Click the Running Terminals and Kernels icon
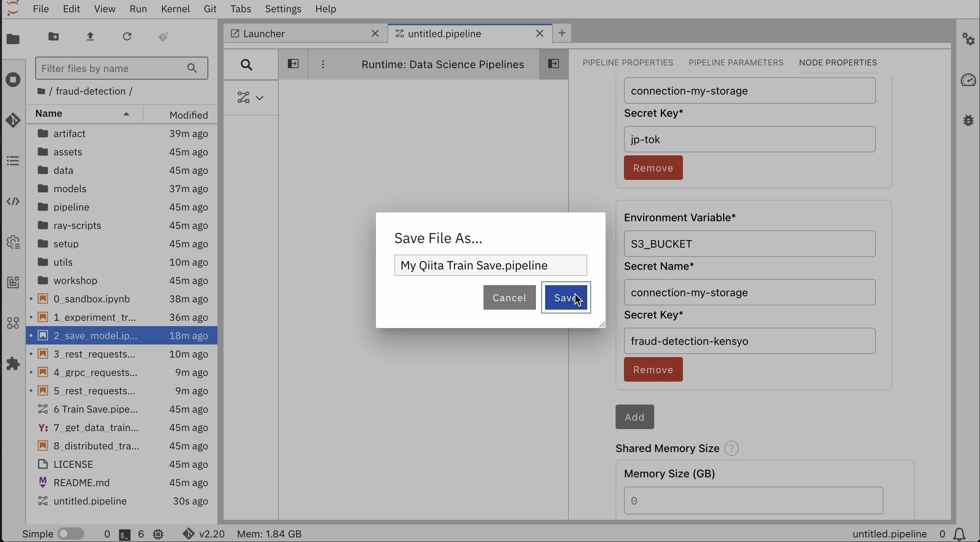The width and height of the screenshot is (980, 542). pyautogui.click(x=13, y=80)
